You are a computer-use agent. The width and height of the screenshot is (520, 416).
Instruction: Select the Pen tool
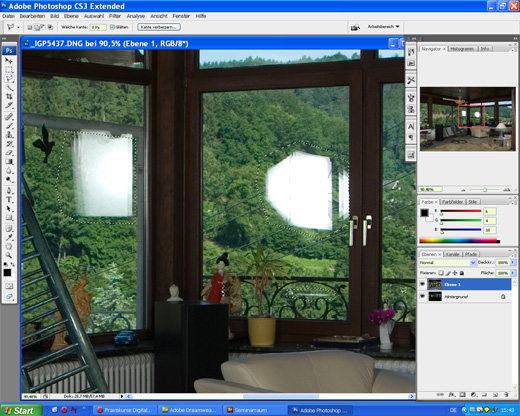click(x=9, y=191)
